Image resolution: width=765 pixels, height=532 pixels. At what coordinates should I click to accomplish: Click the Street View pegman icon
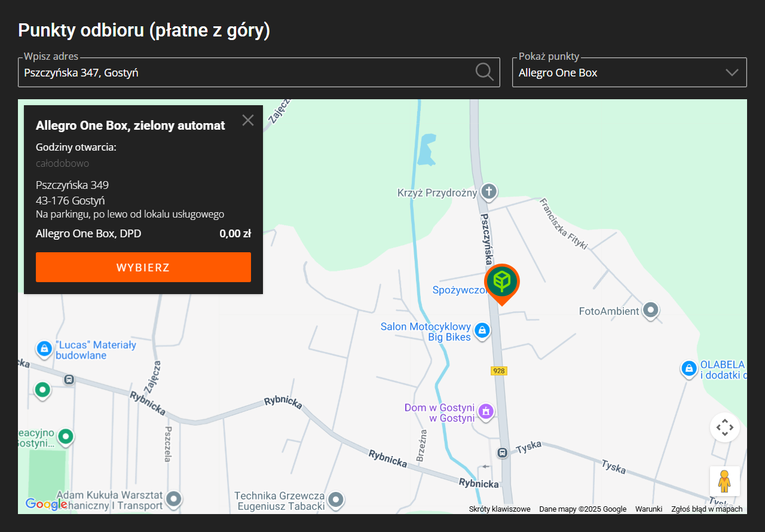click(724, 481)
